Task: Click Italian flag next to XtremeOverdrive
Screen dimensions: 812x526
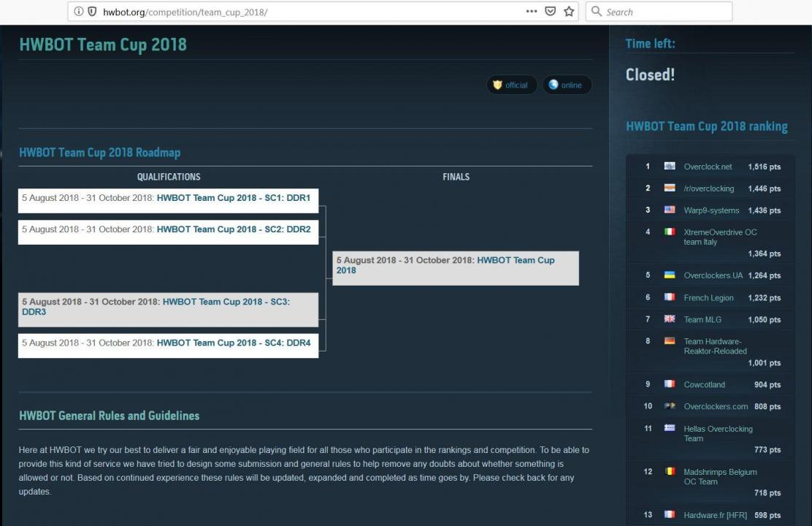Action: (x=670, y=231)
